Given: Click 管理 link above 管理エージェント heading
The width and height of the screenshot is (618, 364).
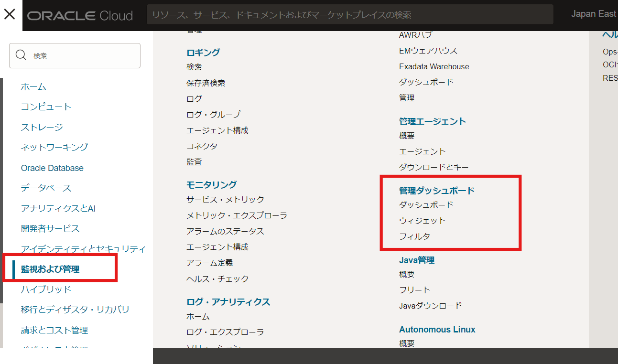Looking at the screenshot, I should point(407,98).
